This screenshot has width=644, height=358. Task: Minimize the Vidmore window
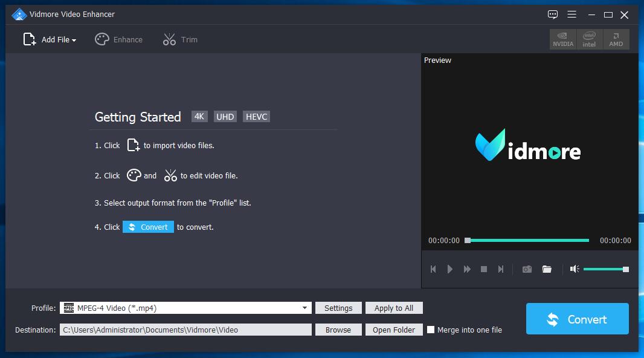click(591, 15)
